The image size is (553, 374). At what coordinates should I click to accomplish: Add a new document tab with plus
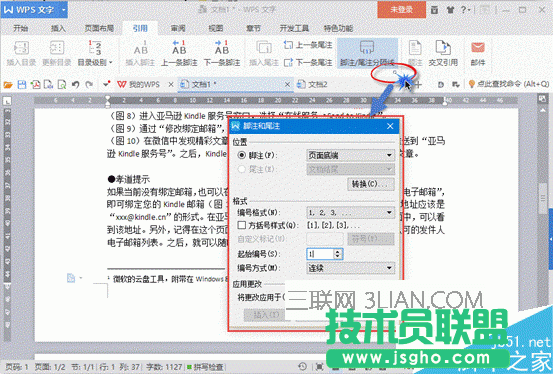(x=418, y=85)
